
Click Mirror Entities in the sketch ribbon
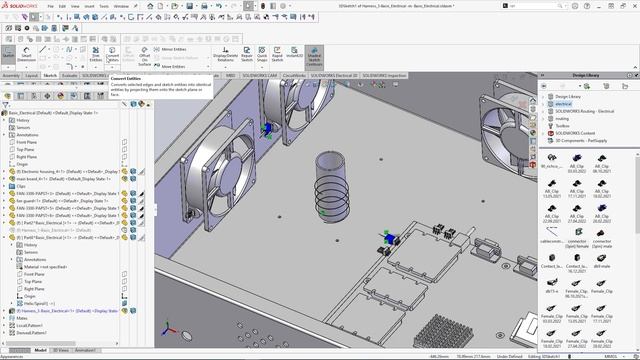(x=170, y=49)
